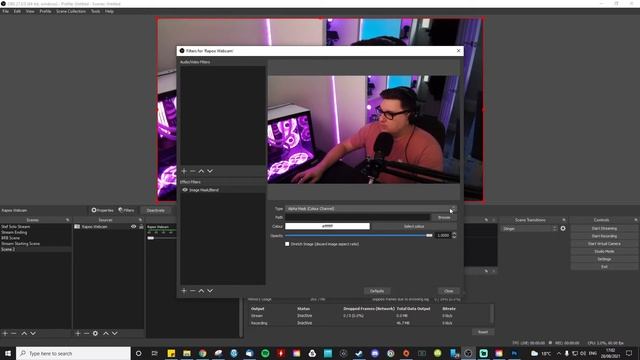Remove the selected effect filter
Image resolution: width=640 pixels, height=360 pixels.
(193, 291)
